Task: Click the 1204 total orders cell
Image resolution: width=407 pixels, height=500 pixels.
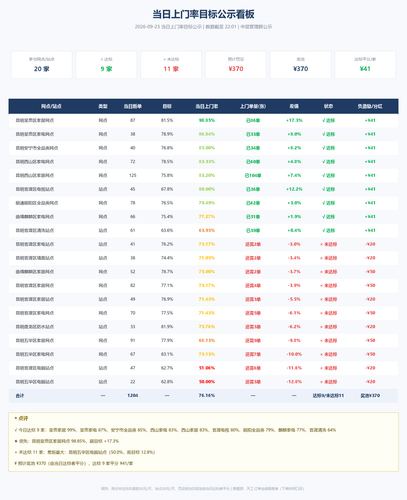Action: point(133,395)
